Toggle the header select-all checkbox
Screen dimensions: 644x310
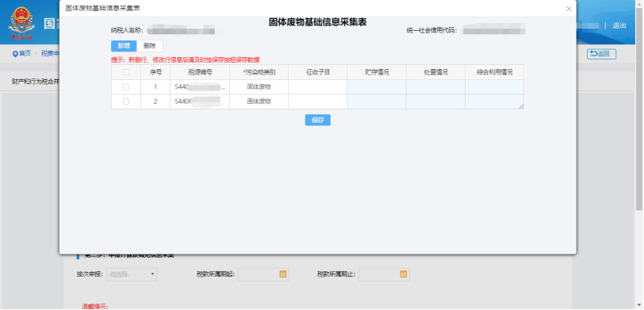pos(126,72)
